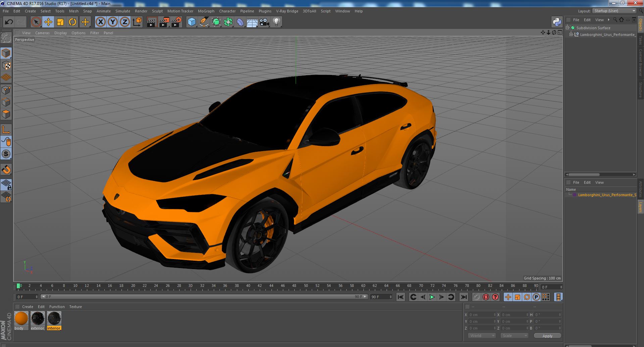Click Render to Picture Viewer icon

point(164,22)
